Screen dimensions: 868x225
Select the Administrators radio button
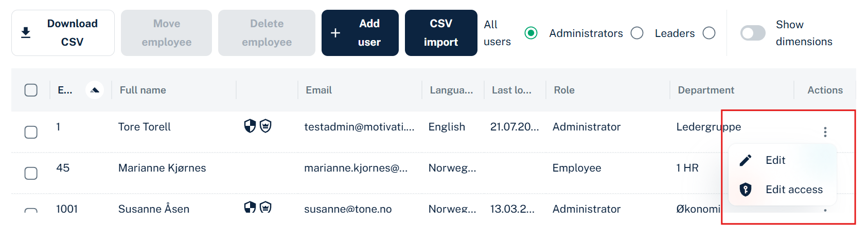(637, 33)
